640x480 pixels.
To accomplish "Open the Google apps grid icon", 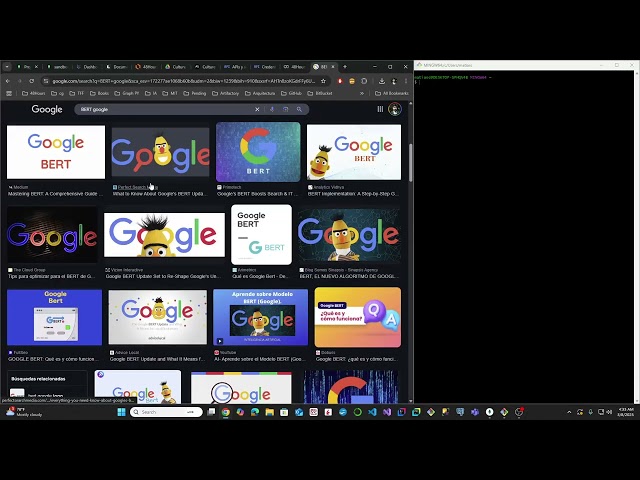I will coord(380,109).
